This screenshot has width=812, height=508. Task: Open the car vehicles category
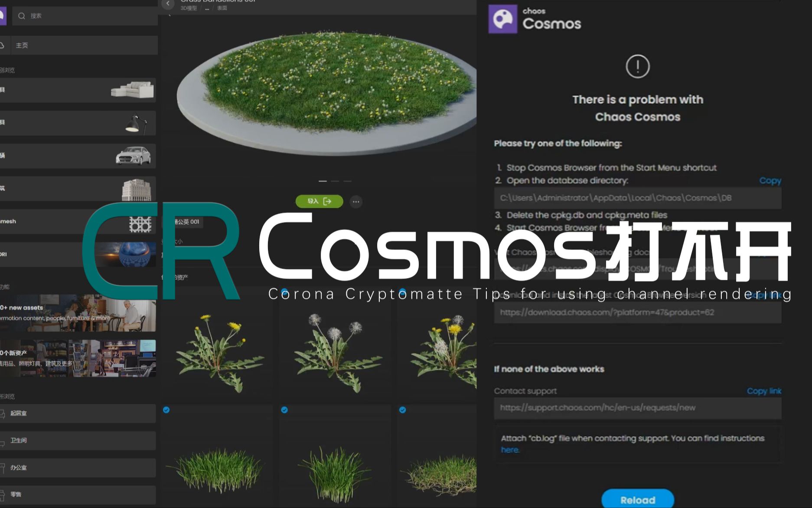click(x=78, y=156)
